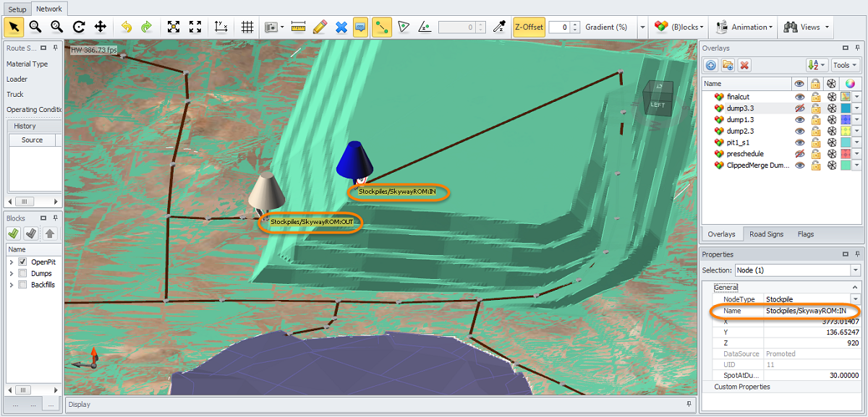Image resolution: width=868 pixels, height=417 pixels.
Task: Open the Overlays Tools dropdown
Action: coord(846,65)
